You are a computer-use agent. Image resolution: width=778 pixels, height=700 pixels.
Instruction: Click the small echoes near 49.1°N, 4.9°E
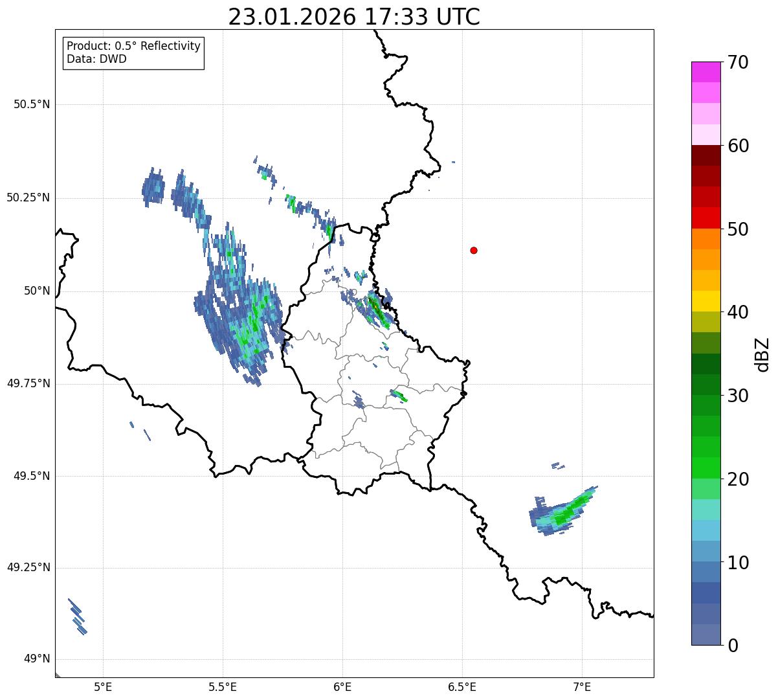[x=77, y=616]
